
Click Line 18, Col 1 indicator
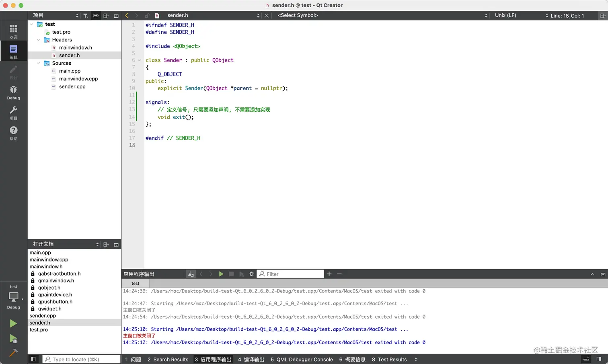[567, 16]
